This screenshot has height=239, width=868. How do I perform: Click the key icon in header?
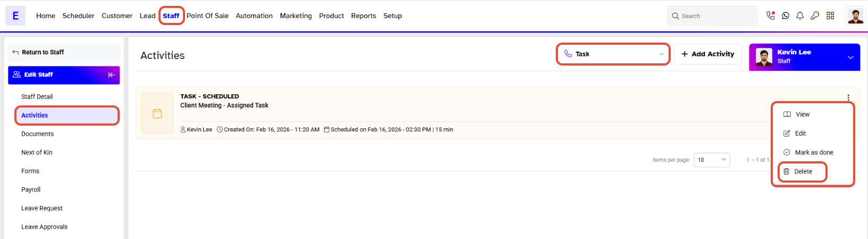[x=815, y=16]
